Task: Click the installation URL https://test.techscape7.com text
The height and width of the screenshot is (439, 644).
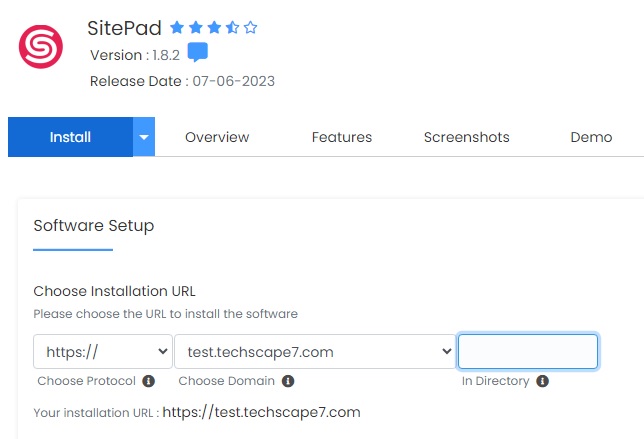Action: pyautogui.click(x=261, y=412)
